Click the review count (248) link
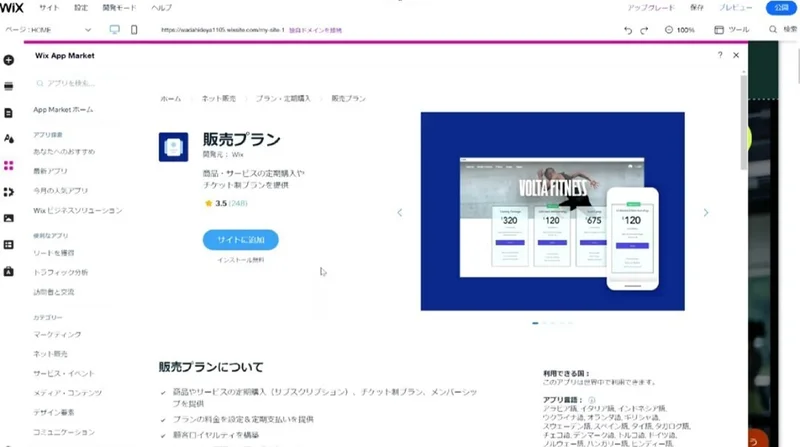Viewport: 800px width, 447px height. point(238,203)
